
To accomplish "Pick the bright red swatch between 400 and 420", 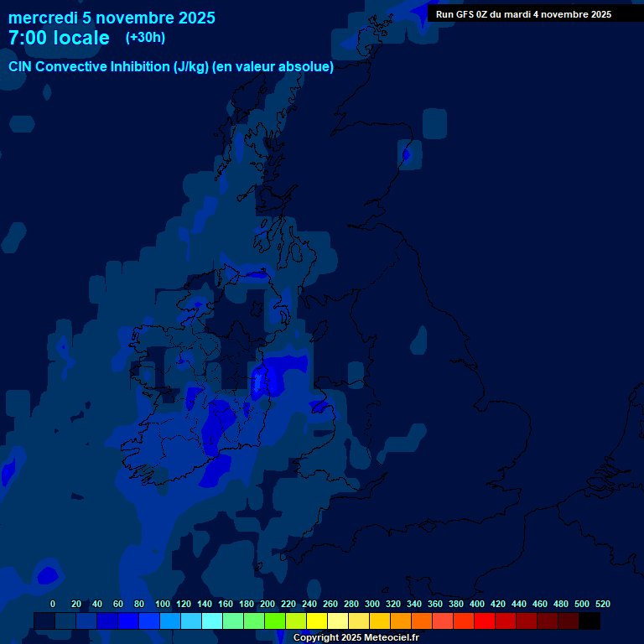I will [485, 621].
